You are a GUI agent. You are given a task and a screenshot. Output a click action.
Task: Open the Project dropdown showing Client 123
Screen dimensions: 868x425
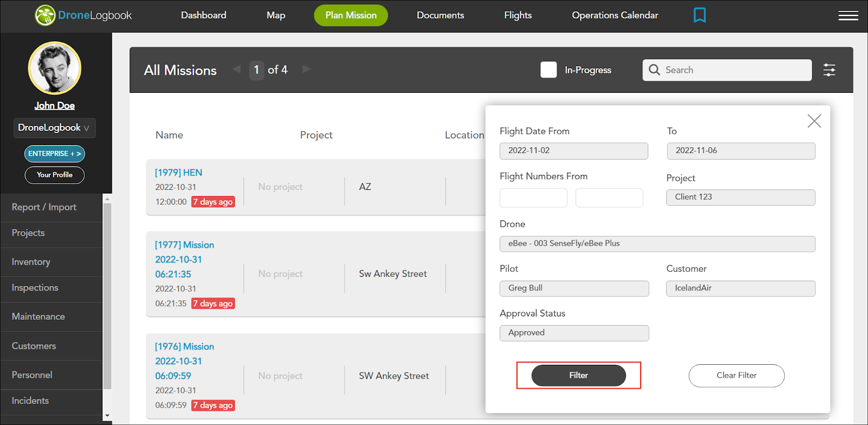coord(741,197)
